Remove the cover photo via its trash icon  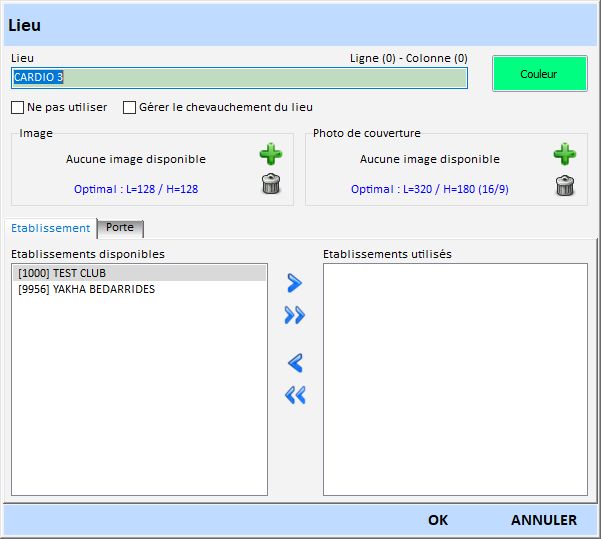565,186
